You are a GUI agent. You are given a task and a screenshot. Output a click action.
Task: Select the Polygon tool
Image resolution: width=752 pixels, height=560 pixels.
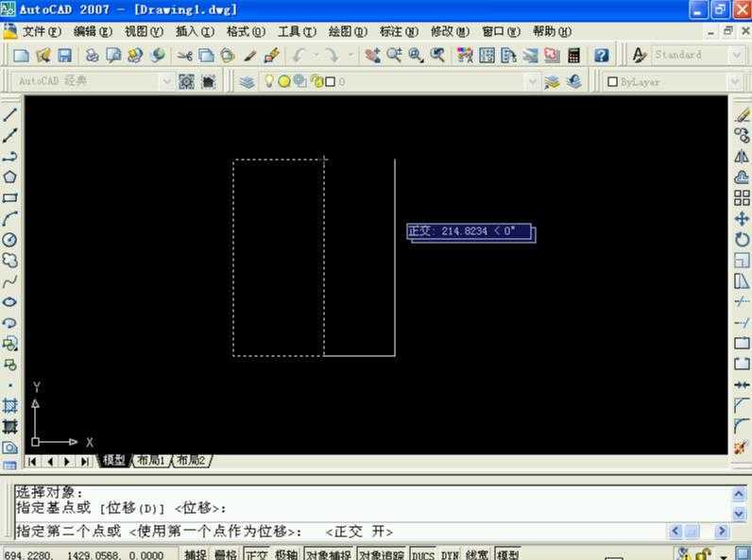pos(10,177)
